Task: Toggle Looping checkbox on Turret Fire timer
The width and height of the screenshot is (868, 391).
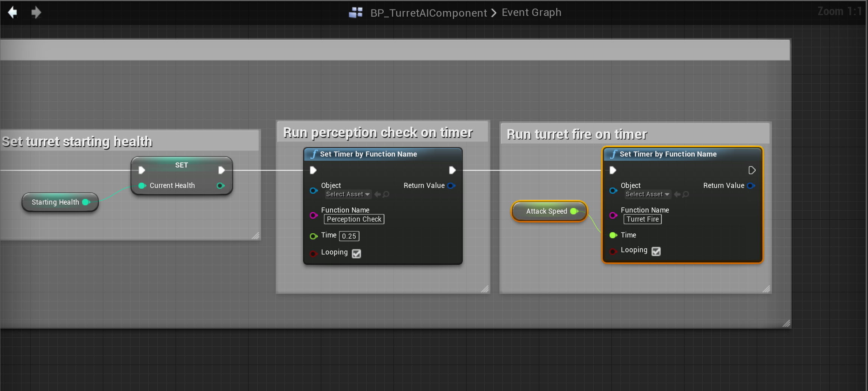Action: (656, 251)
